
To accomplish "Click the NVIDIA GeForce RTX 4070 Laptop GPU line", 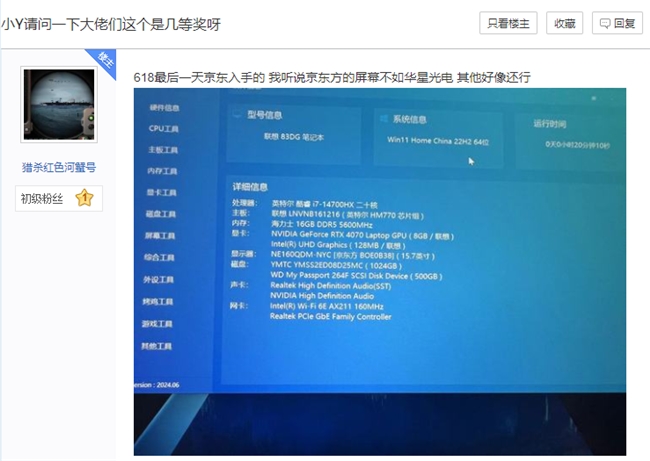I will tap(362, 235).
